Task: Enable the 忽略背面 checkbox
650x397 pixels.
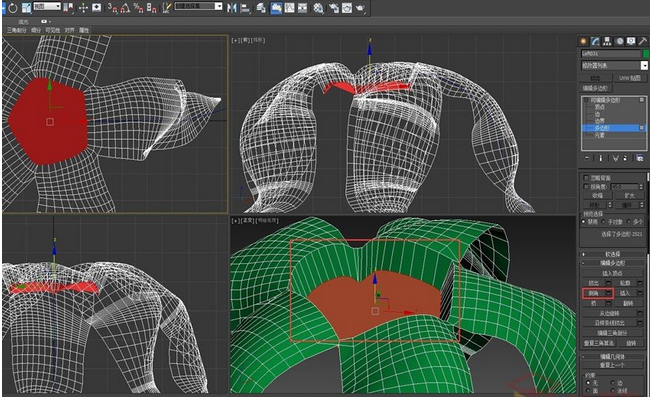Action: tap(586, 178)
